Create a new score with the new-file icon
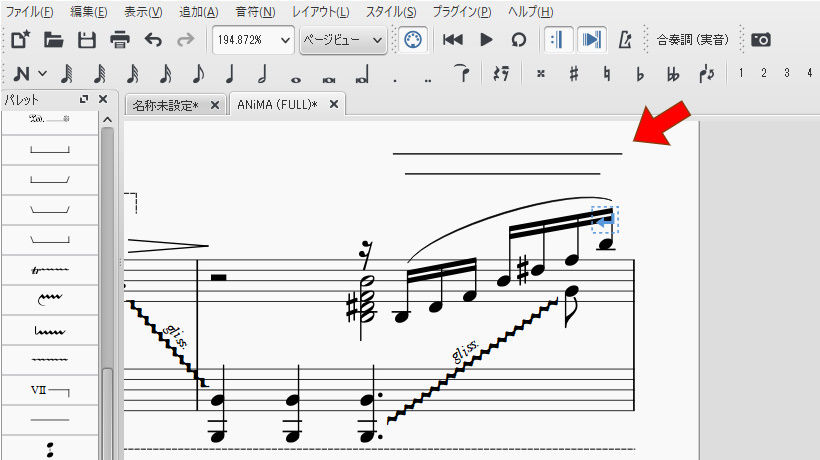 [20, 40]
